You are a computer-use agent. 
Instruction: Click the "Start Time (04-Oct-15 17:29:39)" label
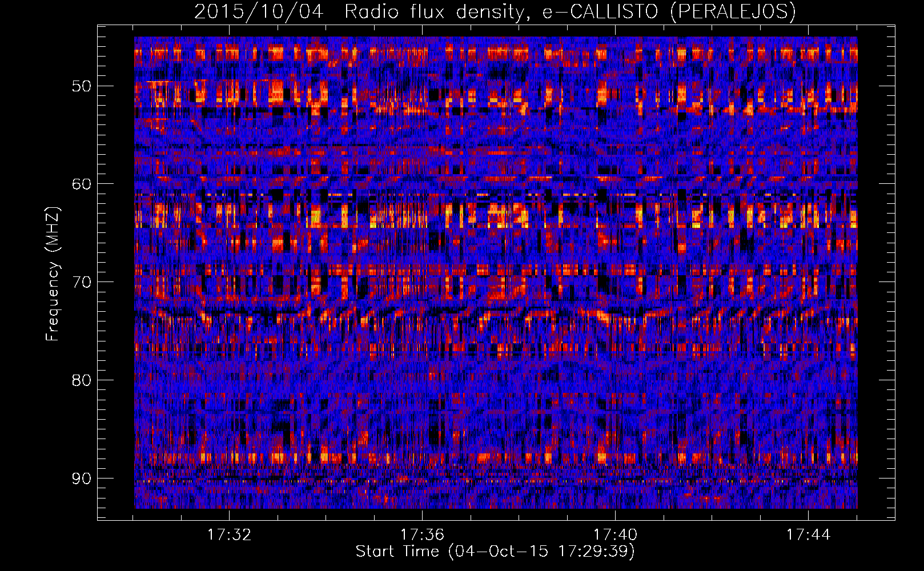[x=495, y=552]
